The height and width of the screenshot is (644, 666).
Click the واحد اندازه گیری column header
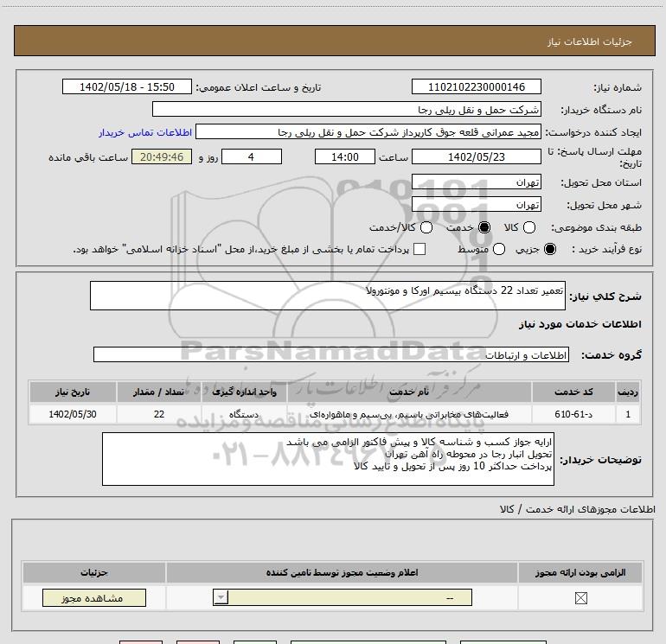(x=244, y=392)
